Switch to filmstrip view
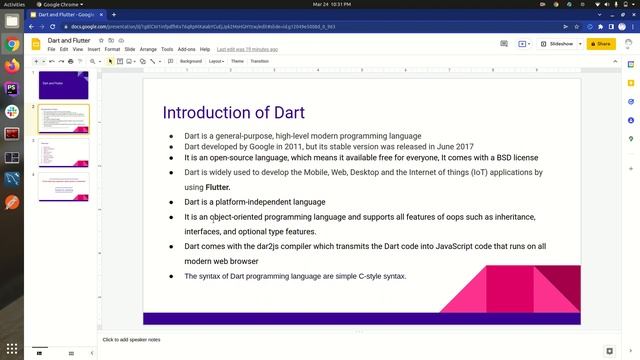The height and width of the screenshot is (360, 640). click(40, 353)
